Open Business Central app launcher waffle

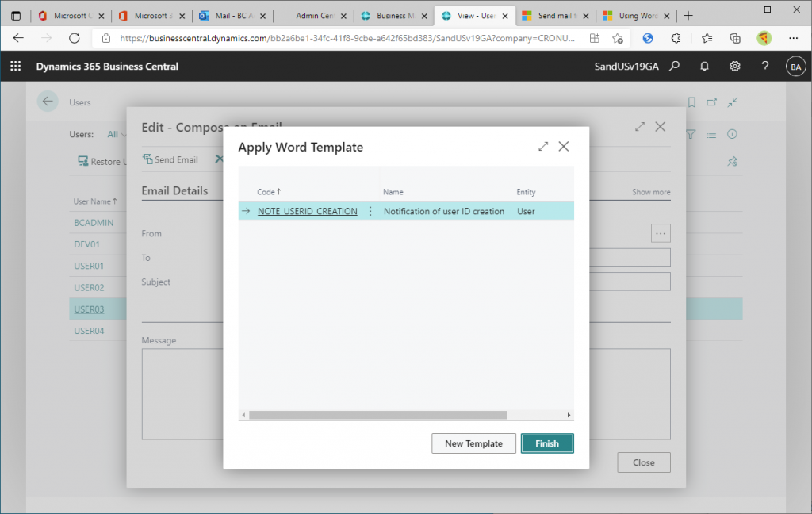click(16, 67)
